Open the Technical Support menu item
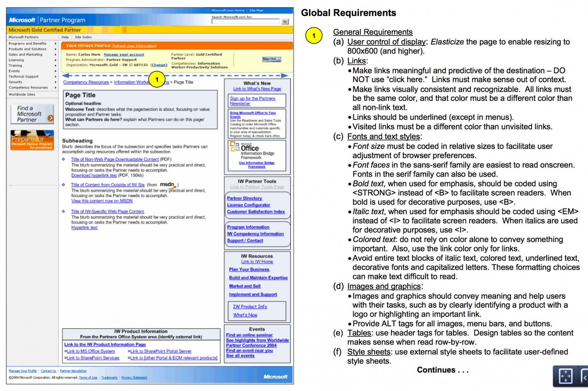Image resolution: width=588 pixels, height=391 pixels. tap(24, 76)
